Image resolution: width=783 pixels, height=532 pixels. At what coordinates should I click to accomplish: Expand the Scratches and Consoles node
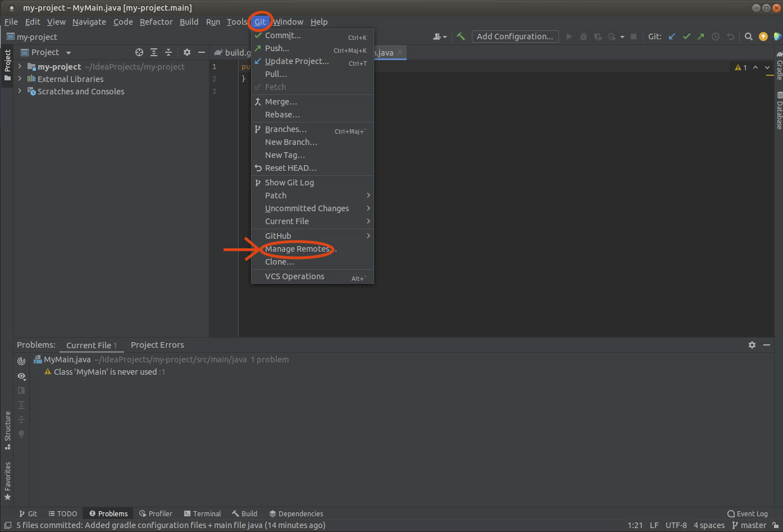pyautogui.click(x=20, y=91)
